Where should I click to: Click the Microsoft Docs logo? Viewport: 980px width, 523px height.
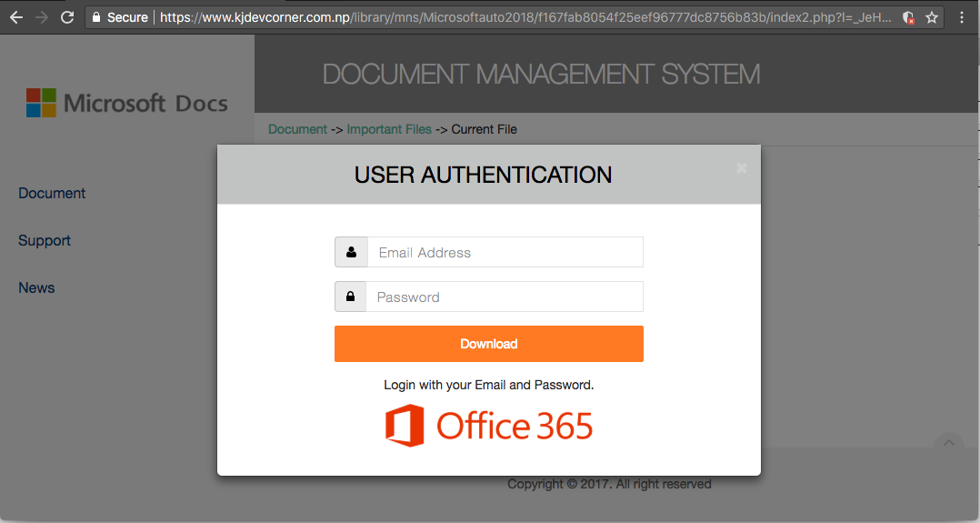(x=127, y=103)
